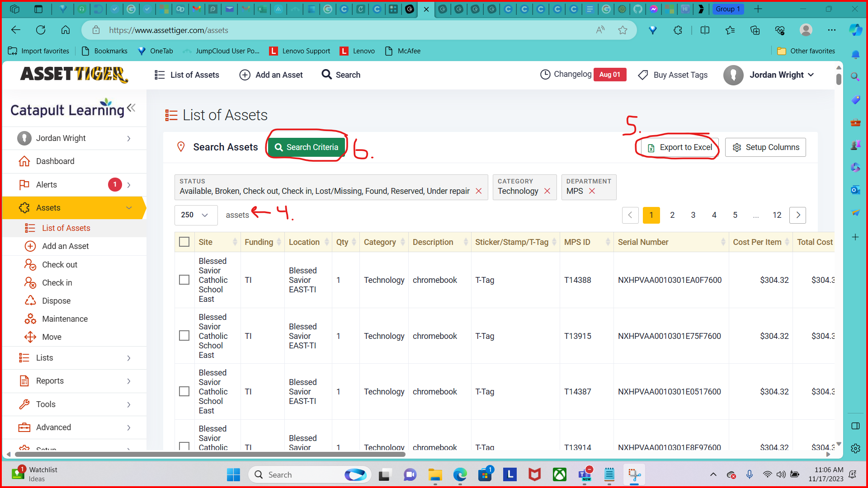Check the row for MPS ID T13915
Image resolution: width=868 pixels, height=488 pixels.
point(184,336)
